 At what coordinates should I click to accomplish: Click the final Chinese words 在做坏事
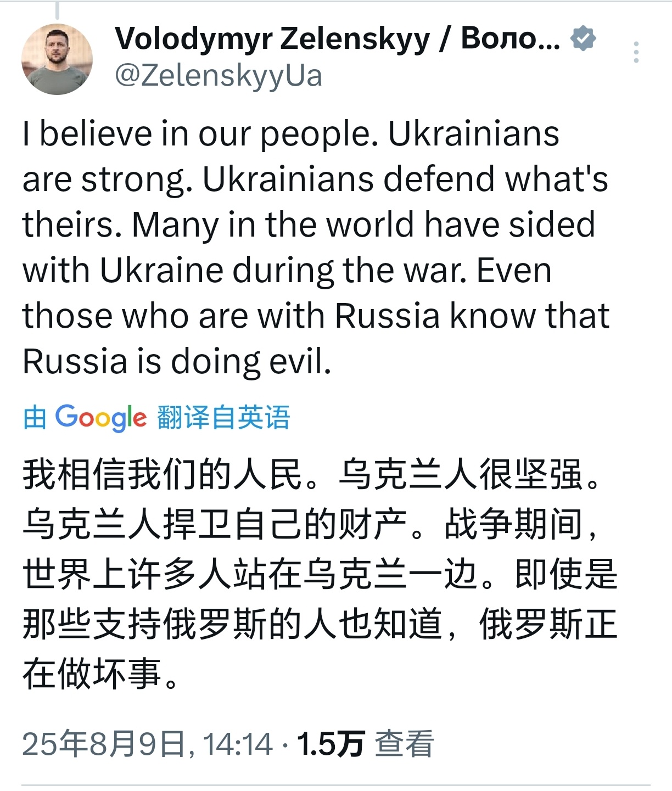92,674
